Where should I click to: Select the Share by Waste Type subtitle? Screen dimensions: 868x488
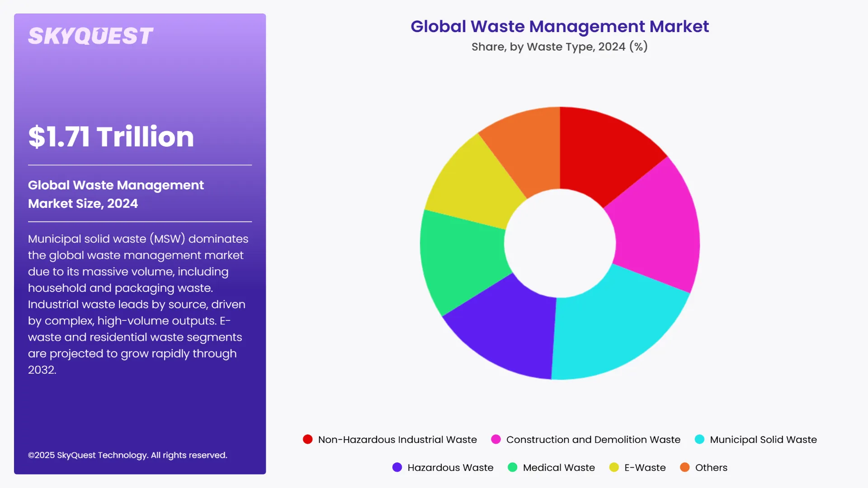[560, 46]
